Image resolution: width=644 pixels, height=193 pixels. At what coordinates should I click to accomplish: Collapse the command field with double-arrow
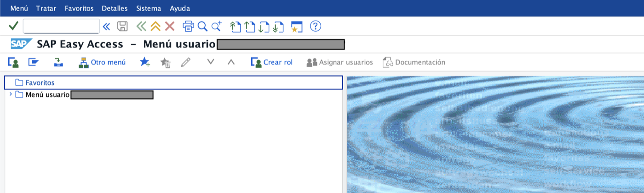pyautogui.click(x=106, y=27)
